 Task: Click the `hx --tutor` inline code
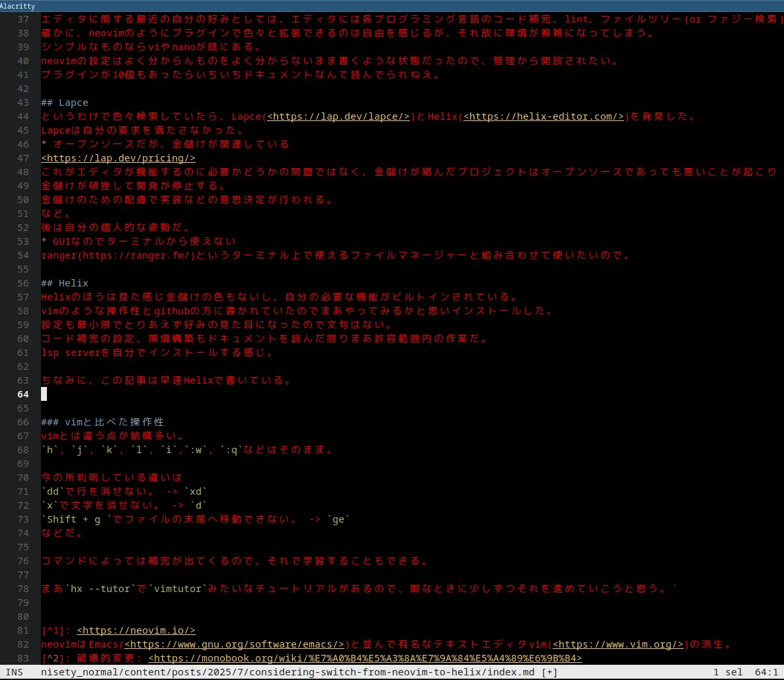pyautogui.click(x=100, y=589)
